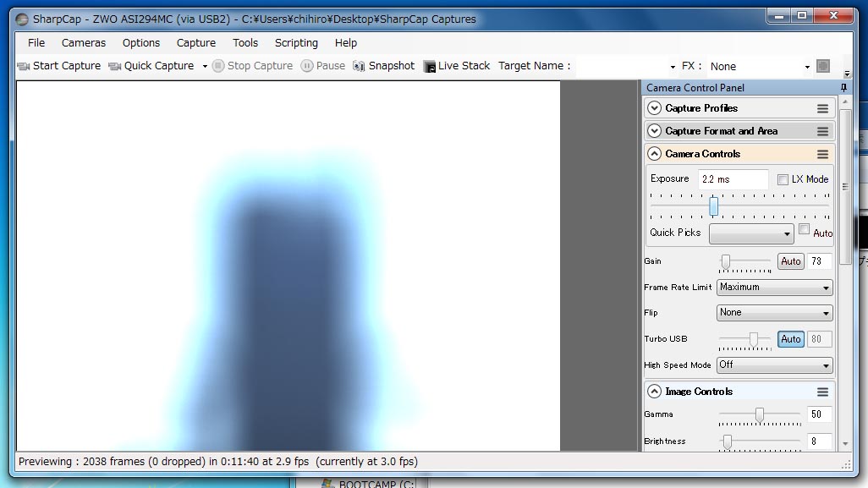Open the Flip dropdown
The image size is (868, 488).
tap(774, 313)
